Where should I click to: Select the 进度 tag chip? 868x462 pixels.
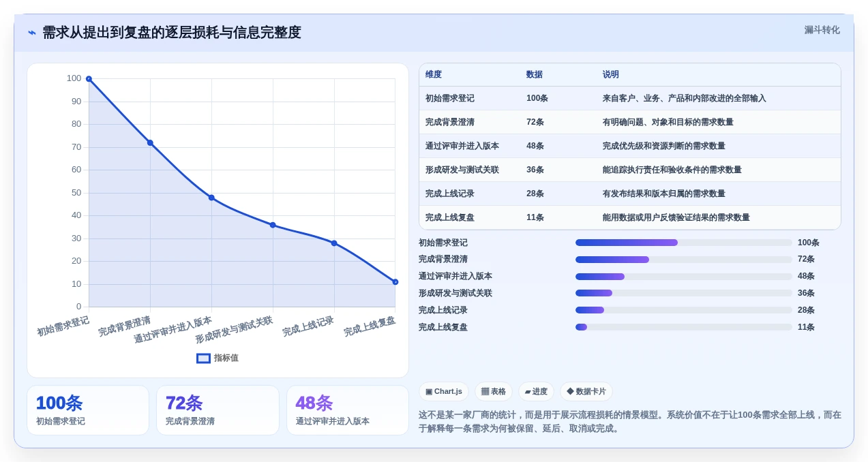pos(536,392)
